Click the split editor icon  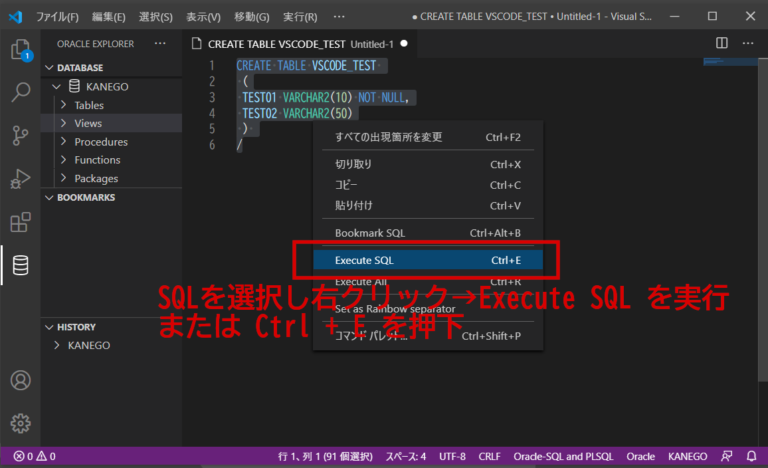point(721,43)
